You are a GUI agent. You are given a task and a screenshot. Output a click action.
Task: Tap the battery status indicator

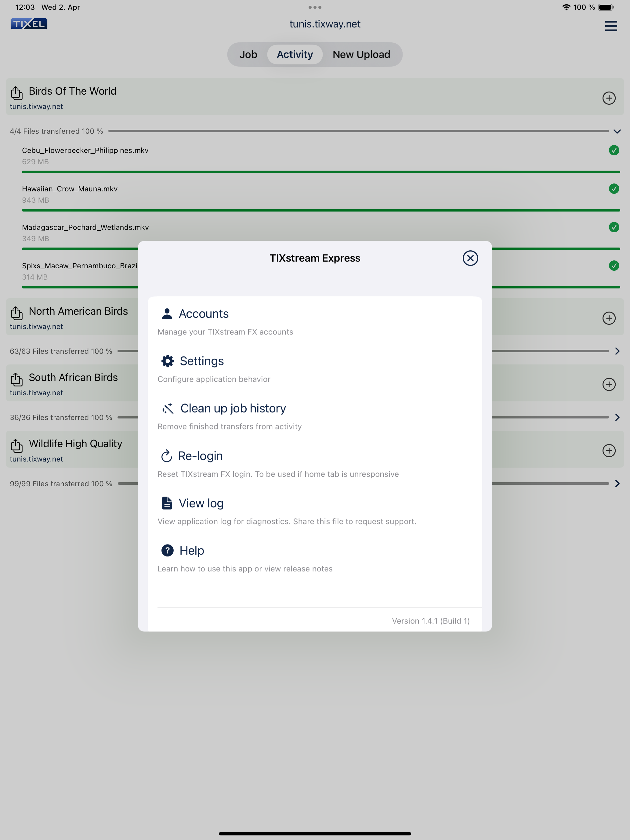tap(606, 7)
